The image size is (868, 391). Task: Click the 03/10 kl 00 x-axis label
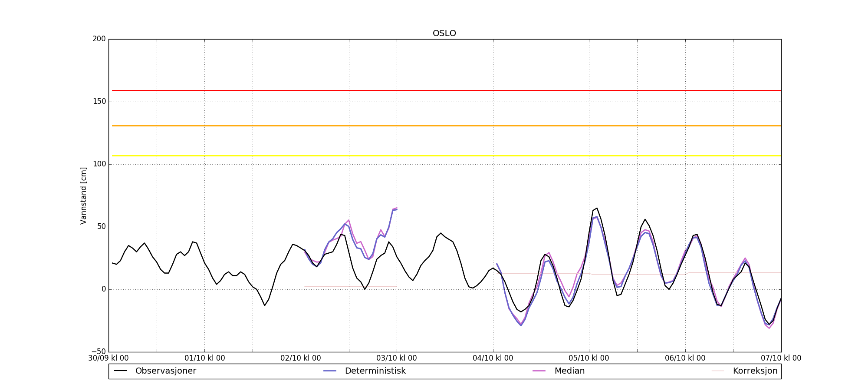(397, 358)
